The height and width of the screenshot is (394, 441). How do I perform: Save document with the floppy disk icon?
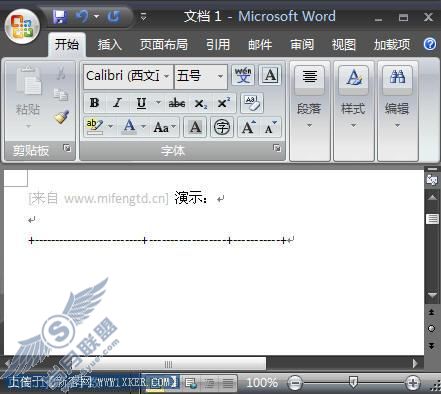click(60, 17)
